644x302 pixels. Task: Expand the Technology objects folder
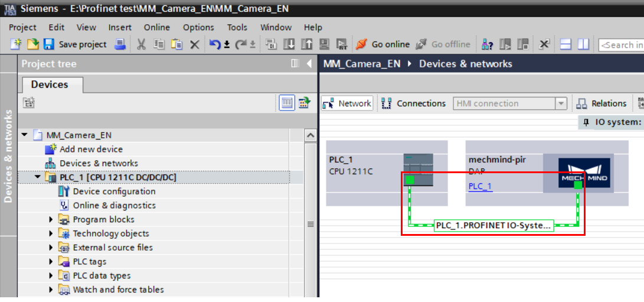(51, 233)
